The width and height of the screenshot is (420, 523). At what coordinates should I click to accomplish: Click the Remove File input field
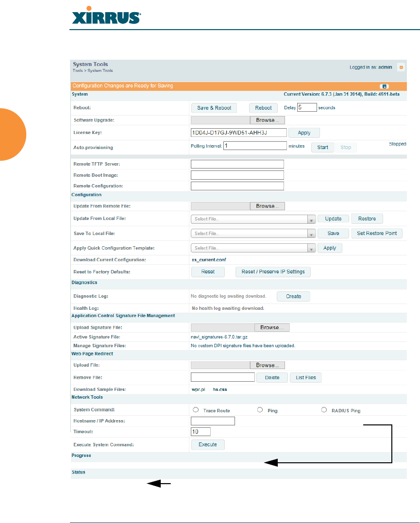pyautogui.click(x=222, y=377)
